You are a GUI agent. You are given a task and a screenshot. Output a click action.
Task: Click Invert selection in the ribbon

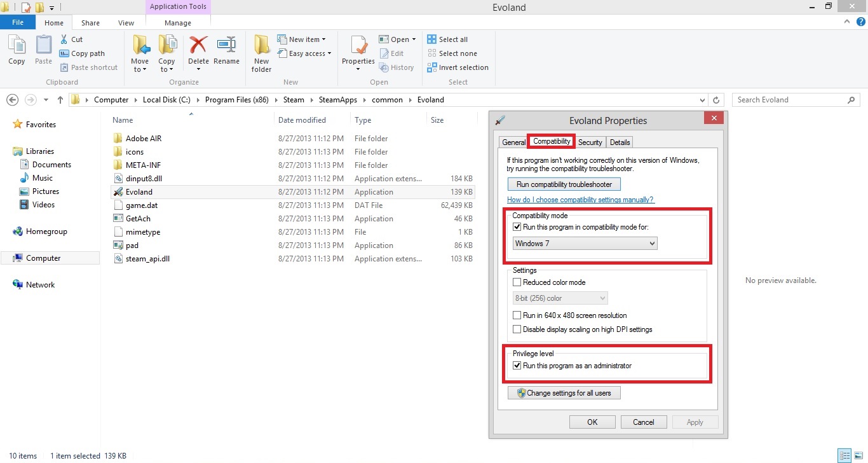pyautogui.click(x=458, y=67)
